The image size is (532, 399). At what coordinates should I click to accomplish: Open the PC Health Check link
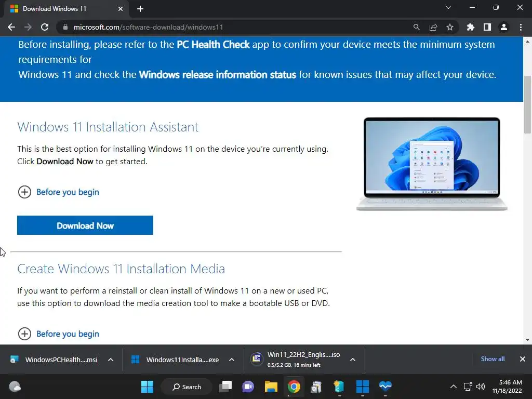213,45
